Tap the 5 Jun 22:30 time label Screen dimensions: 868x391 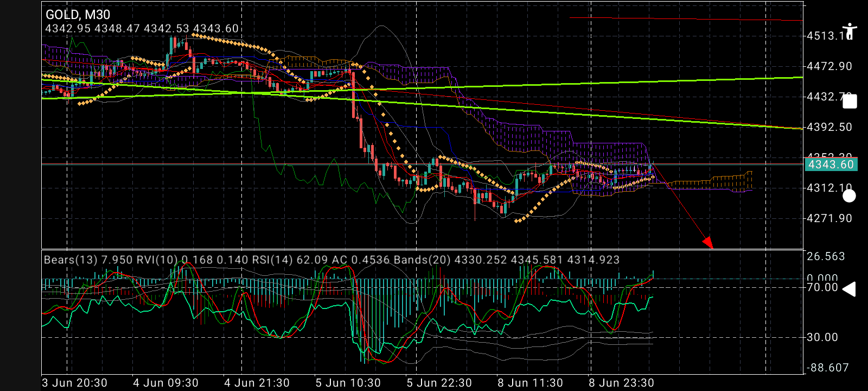coord(439,383)
